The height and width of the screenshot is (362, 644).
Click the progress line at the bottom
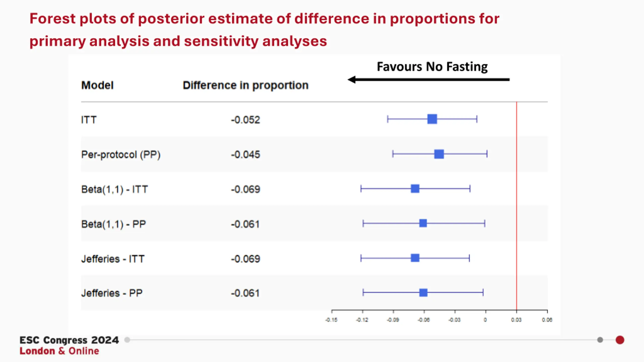click(364, 340)
